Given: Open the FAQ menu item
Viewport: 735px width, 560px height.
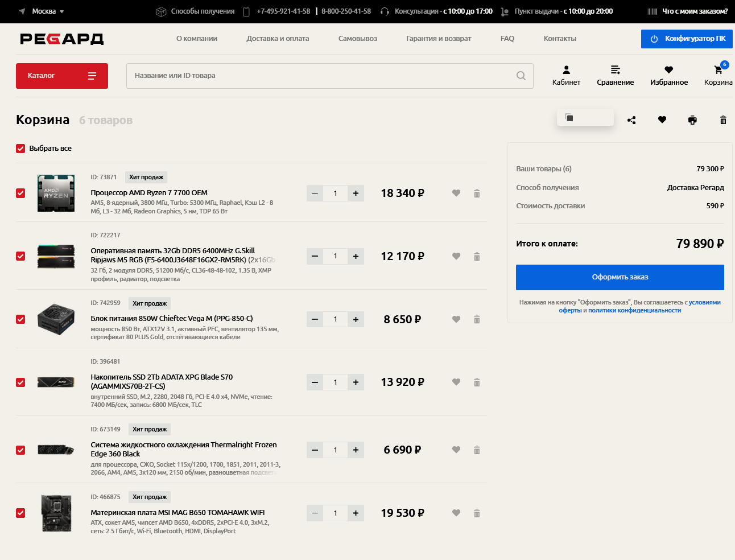Looking at the screenshot, I should (507, 39).
